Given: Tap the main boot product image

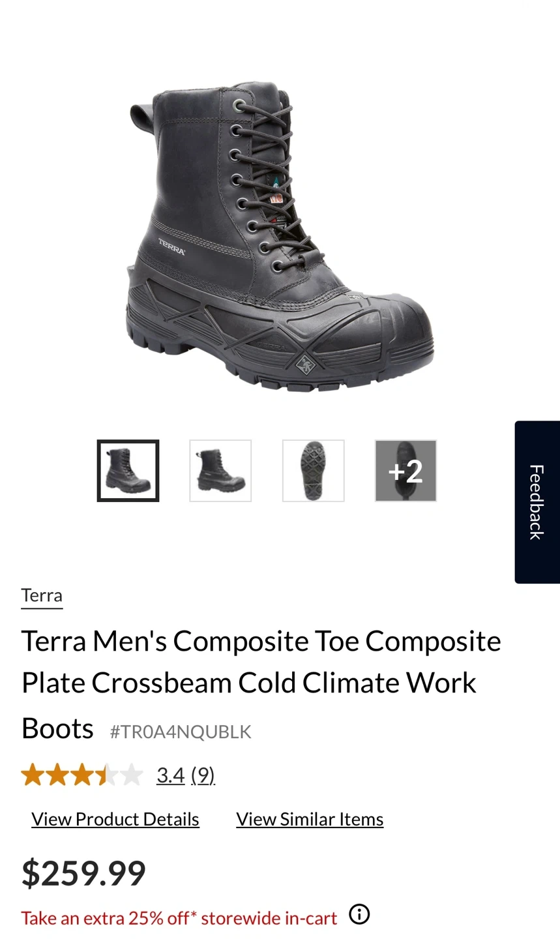Looking at the screenshot, I should tap(279, 237).
